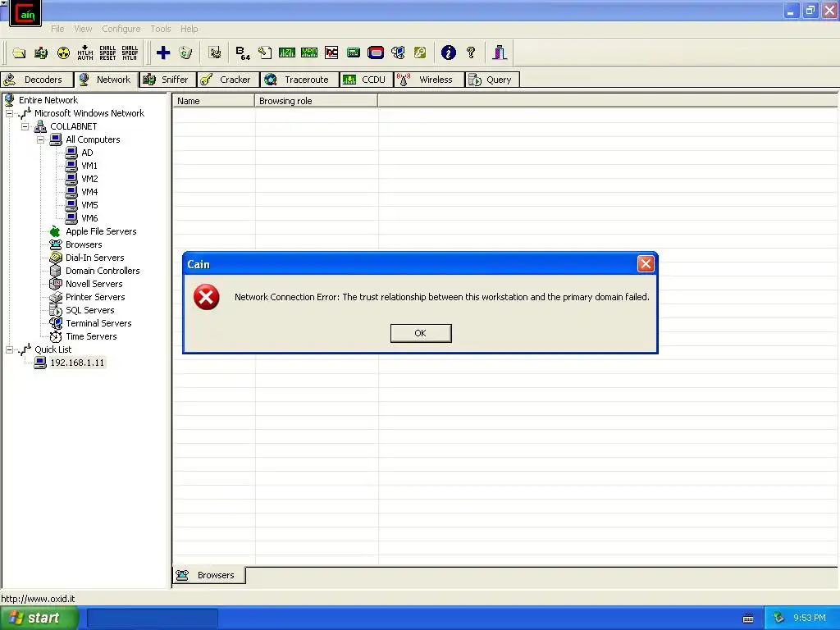Open the Help menu
This screenshot has height=630, width=840.
coord(189,29)
